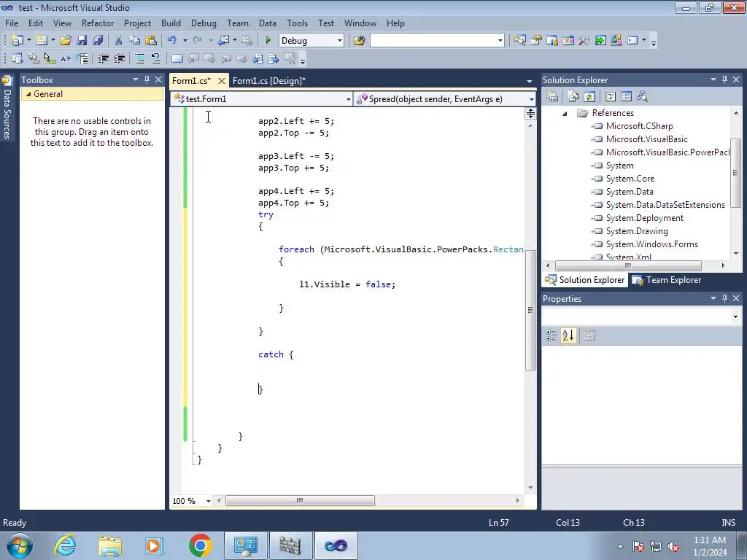Select the System.Core reference
This screenshot has width=747, height=560.
(x=630, y=179)
